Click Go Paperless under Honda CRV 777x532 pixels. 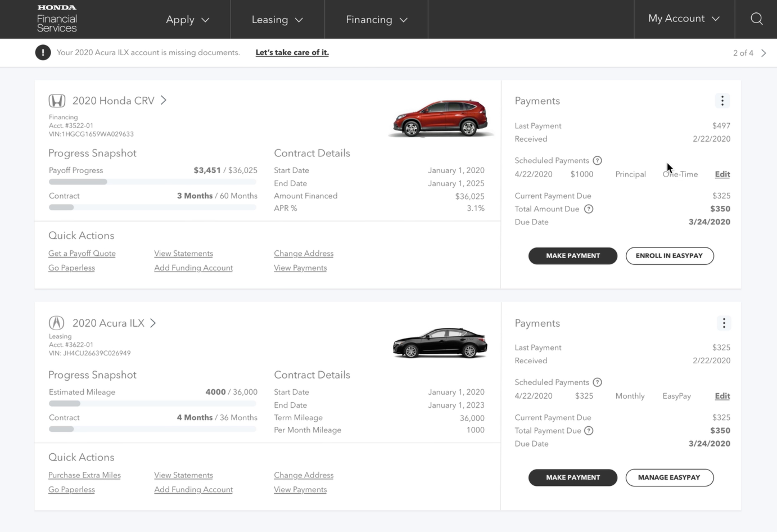coord(71,268)
